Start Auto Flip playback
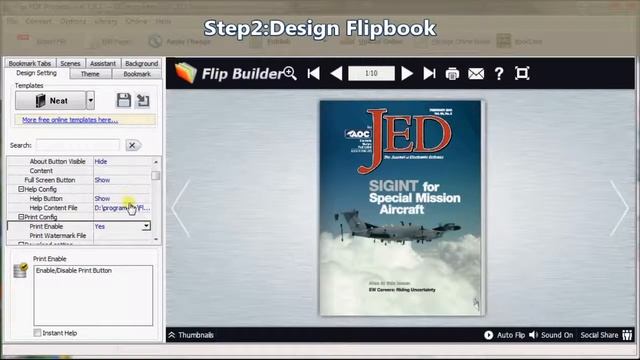This screenshot has width=640, height=360. tap(504, 335)
